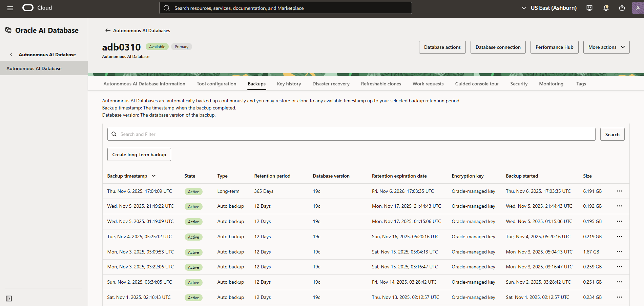
Task: Click the Oracle Cloud logo
Action: [28, 7]
